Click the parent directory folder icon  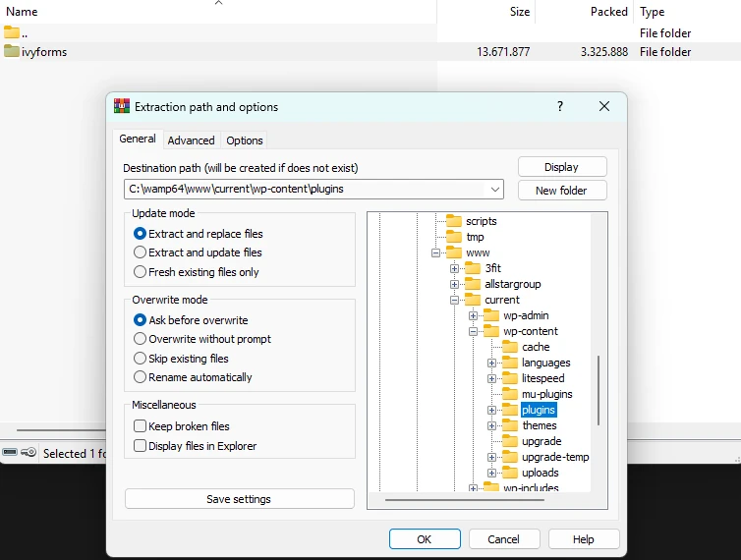(12, 32)
